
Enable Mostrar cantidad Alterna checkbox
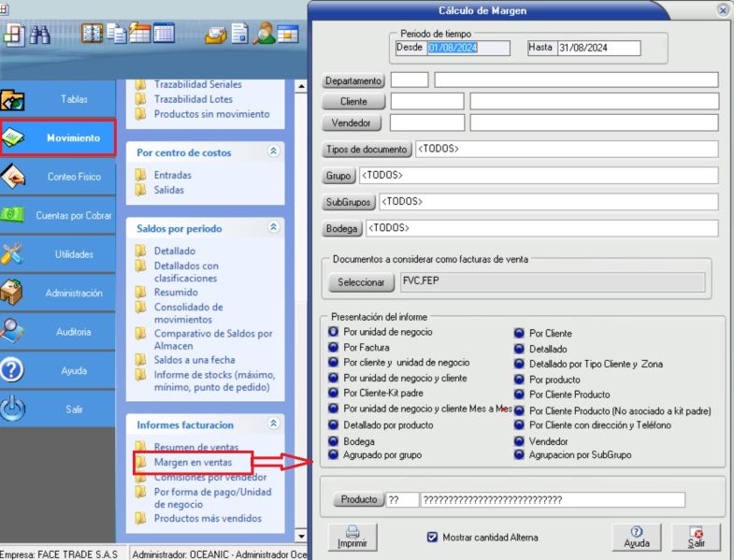[432, 538]
